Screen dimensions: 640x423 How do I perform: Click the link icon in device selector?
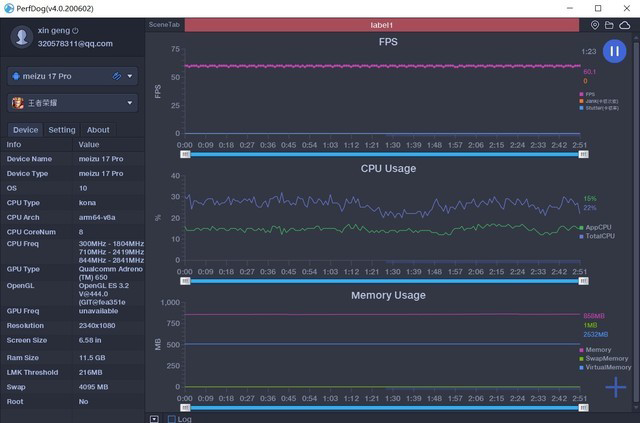coord(117,76)
